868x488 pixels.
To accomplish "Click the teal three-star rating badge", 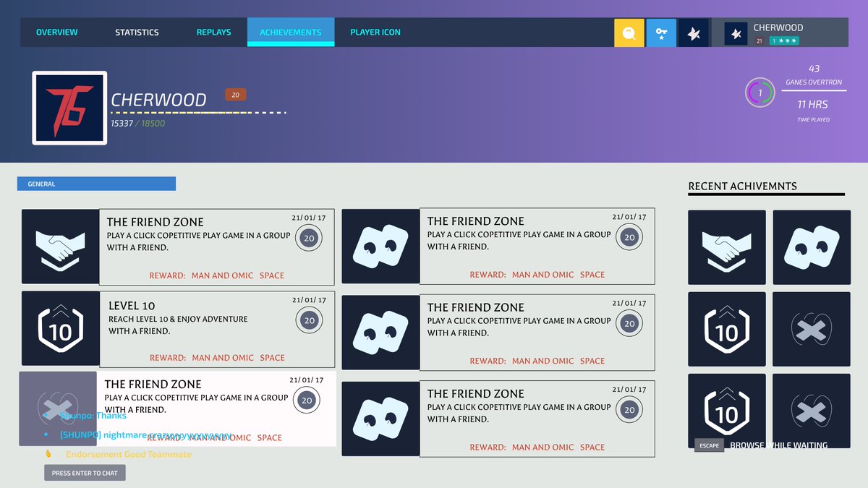I will pyautogui.click(x=784, y=41).
